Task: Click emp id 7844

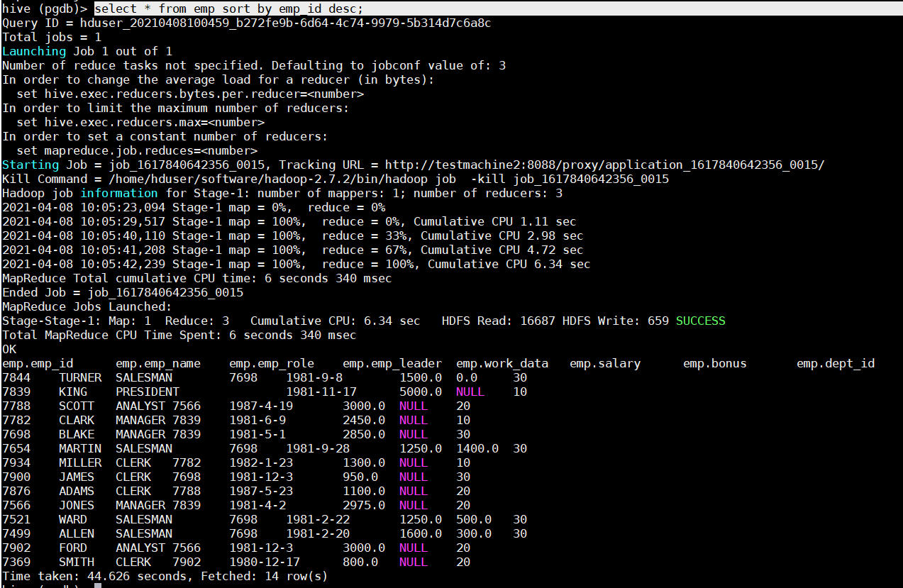Action: 16,377
